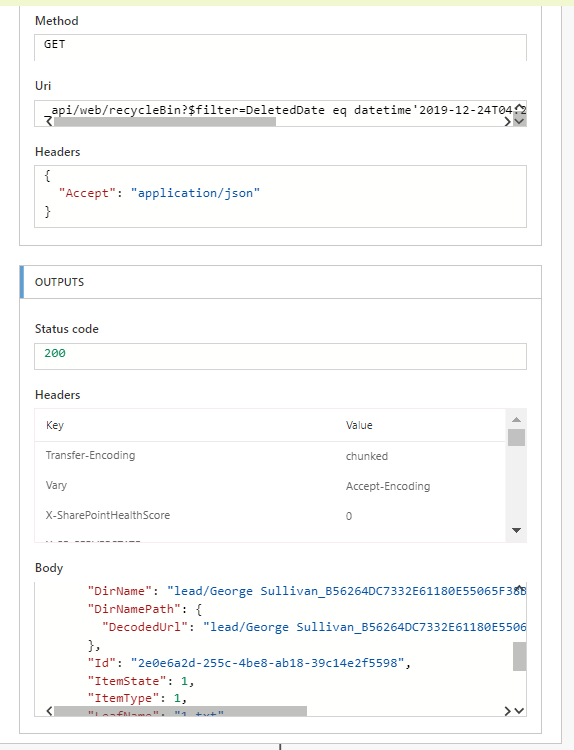The image size is (574, 750).
Task: Click the Uri label
Action: click(43, 86)
